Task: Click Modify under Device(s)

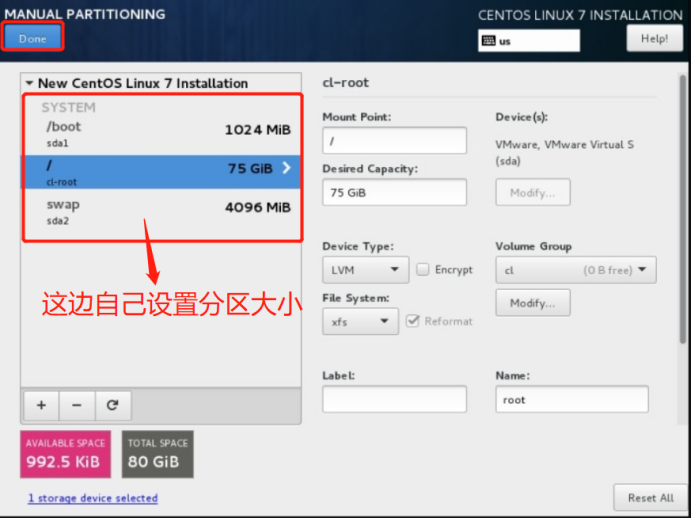Action: click(x=533, y=192)
